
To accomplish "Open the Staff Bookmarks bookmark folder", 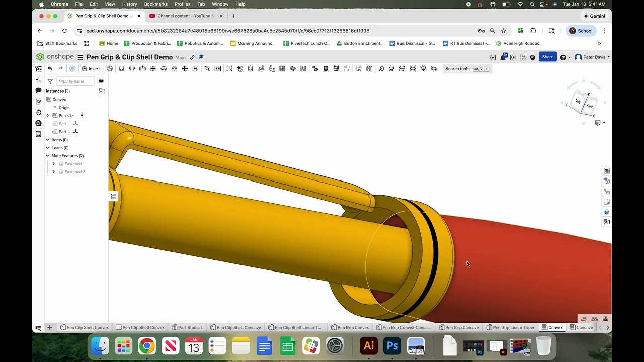I will pyautogui.click(x=58, y=43).
